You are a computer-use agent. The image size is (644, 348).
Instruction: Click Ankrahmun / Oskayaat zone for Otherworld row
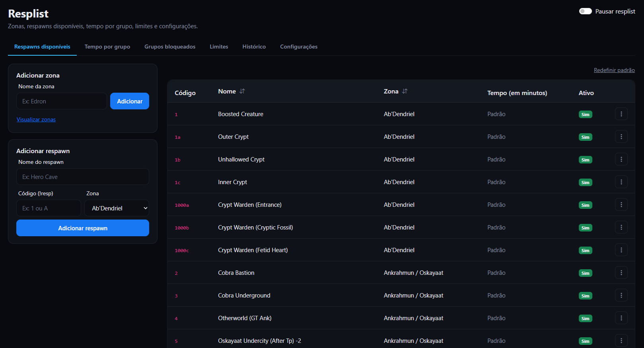413,318
